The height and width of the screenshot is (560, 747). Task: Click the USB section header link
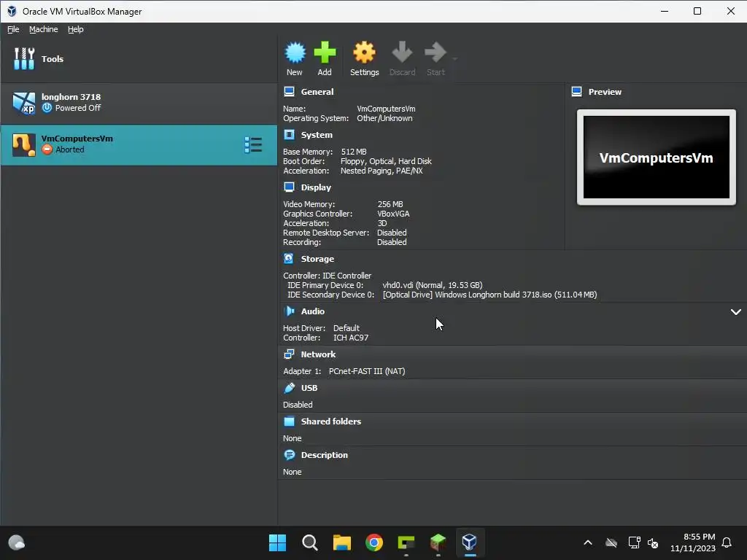coord(309,388)
